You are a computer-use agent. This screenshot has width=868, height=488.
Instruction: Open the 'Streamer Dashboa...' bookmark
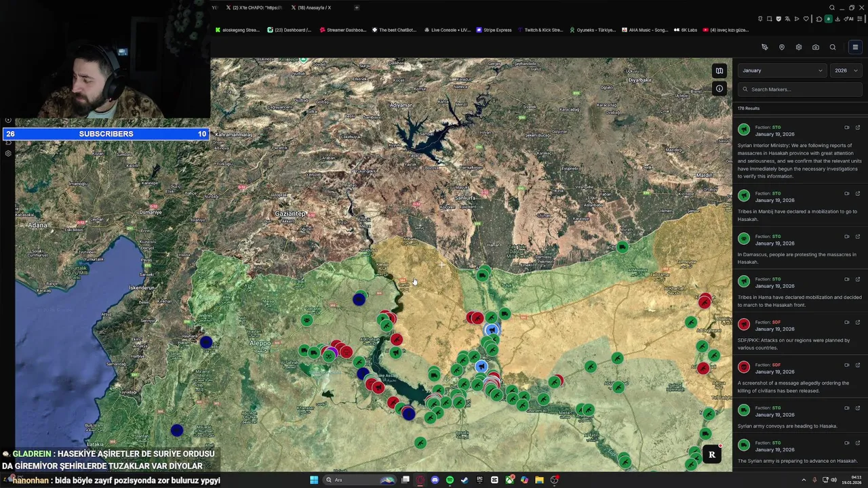click(x=342, y=30)
